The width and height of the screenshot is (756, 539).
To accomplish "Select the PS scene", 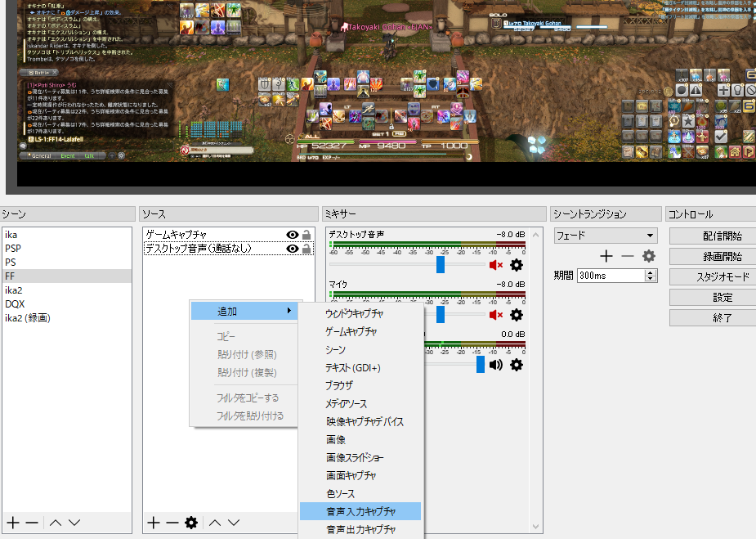I will [66, 262].
